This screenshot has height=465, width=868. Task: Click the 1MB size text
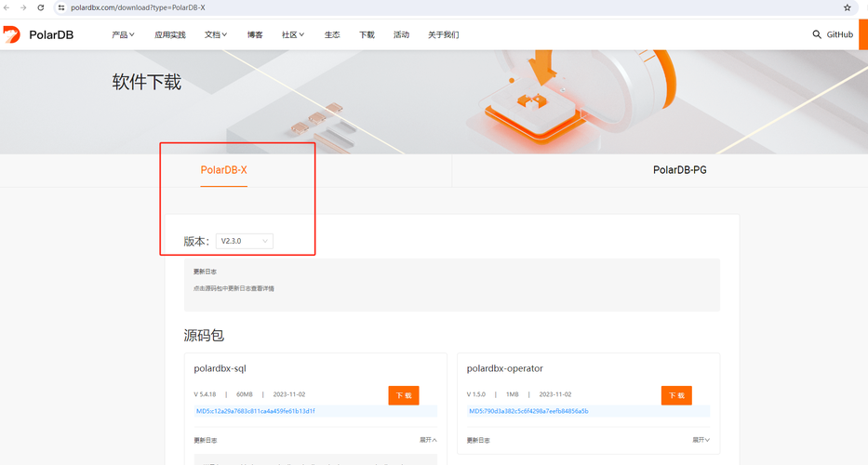tap(512, 394)
